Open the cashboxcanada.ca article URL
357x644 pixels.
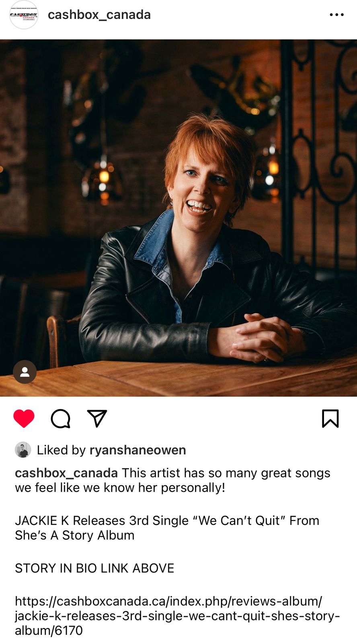(x=177, y=616)
